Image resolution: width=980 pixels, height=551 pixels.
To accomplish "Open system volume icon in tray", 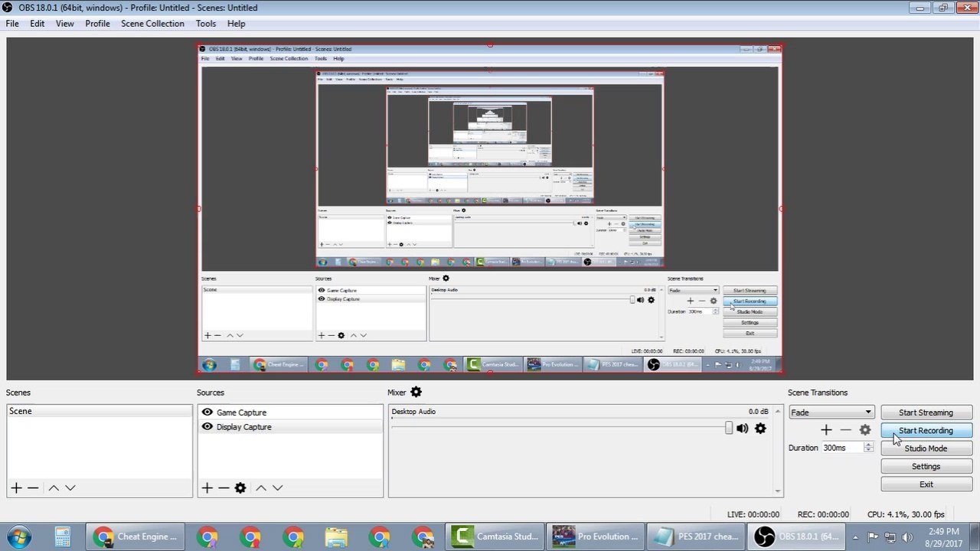I will click(908, 536).
